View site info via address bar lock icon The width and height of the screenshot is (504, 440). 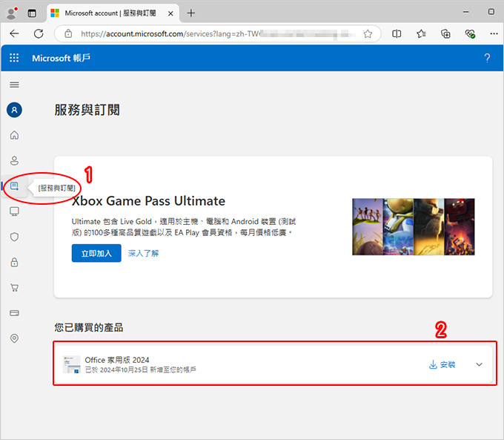click(68, 33)
